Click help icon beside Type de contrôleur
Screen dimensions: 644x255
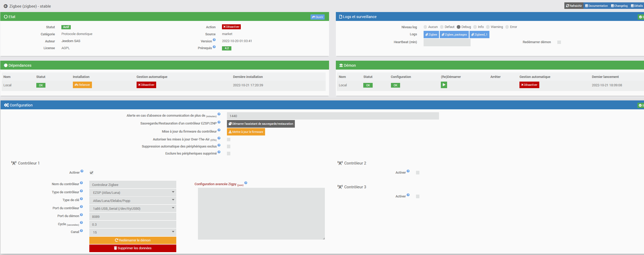click(x=81, y=191)
